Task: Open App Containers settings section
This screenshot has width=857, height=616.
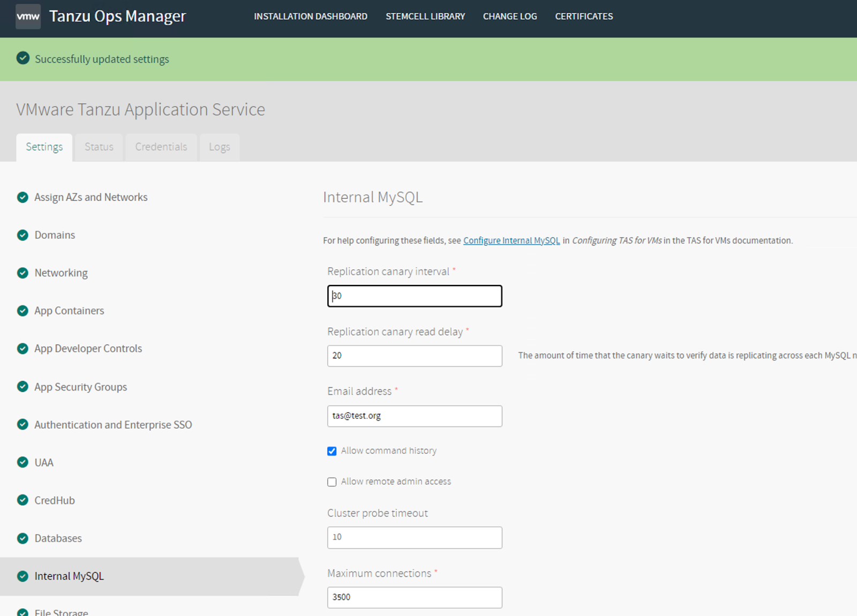Action: click(69, 311)
